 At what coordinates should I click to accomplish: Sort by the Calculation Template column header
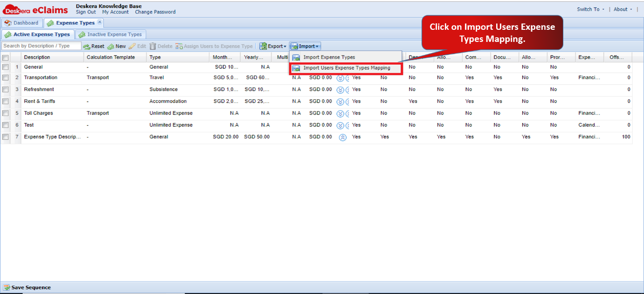tap(115, 57)
